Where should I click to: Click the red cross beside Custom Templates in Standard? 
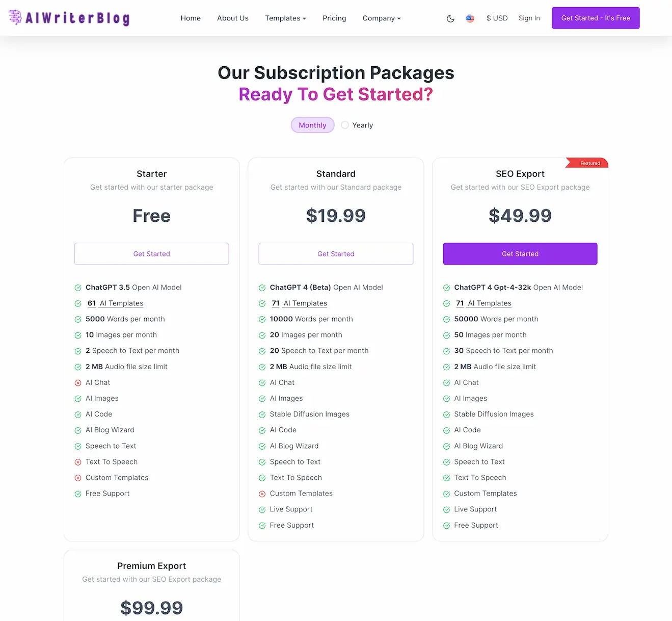pyautogui.click(x=262, y=493)
